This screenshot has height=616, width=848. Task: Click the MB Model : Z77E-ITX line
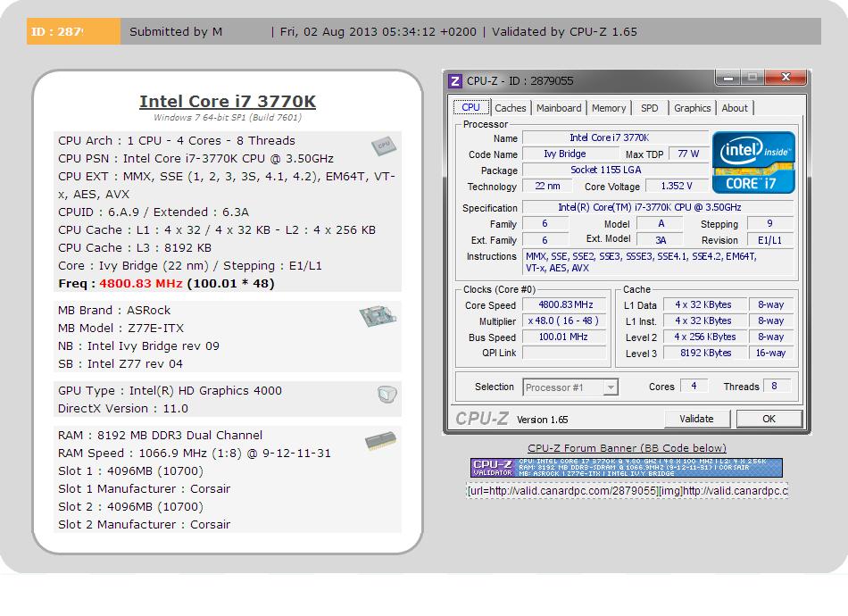click(121, 329)
